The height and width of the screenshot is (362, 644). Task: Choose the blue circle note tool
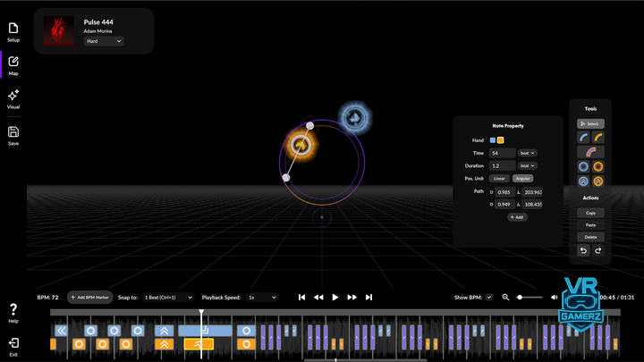583,166
